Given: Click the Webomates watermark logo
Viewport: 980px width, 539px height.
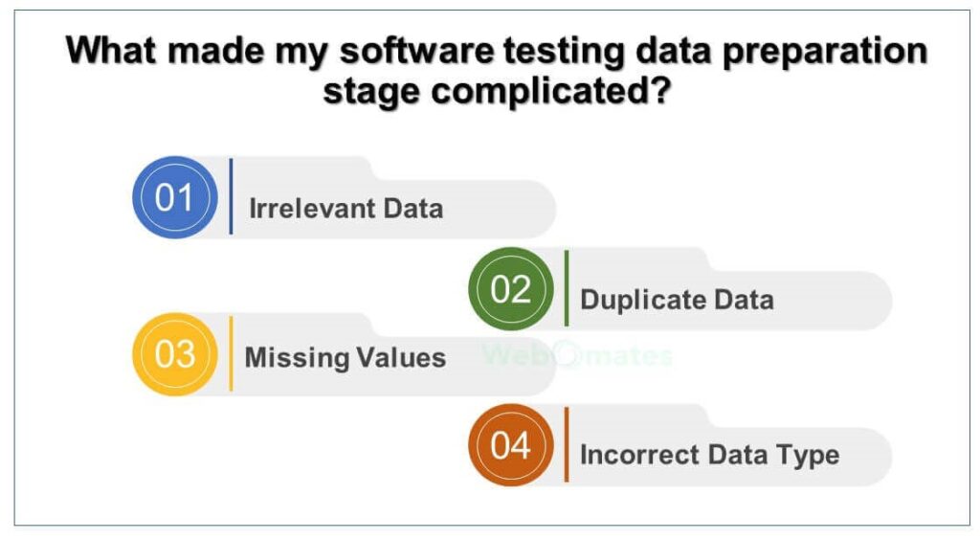Looking at the screenshot, I should 577,356.
